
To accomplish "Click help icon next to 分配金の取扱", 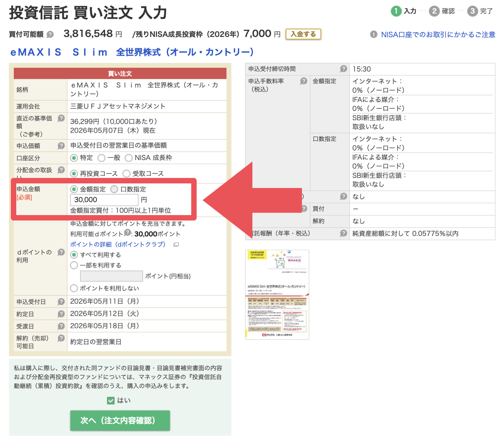I will pos(61,170).
